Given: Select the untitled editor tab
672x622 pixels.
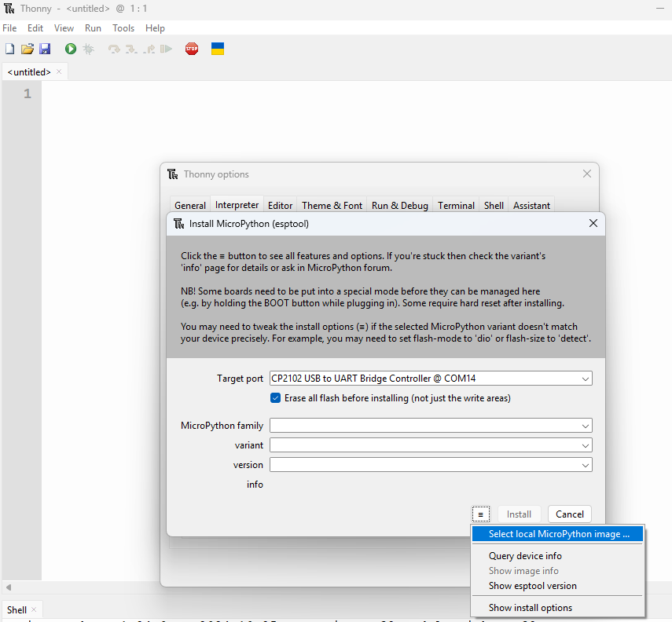Looking at the screenshot, I should 29,72.
